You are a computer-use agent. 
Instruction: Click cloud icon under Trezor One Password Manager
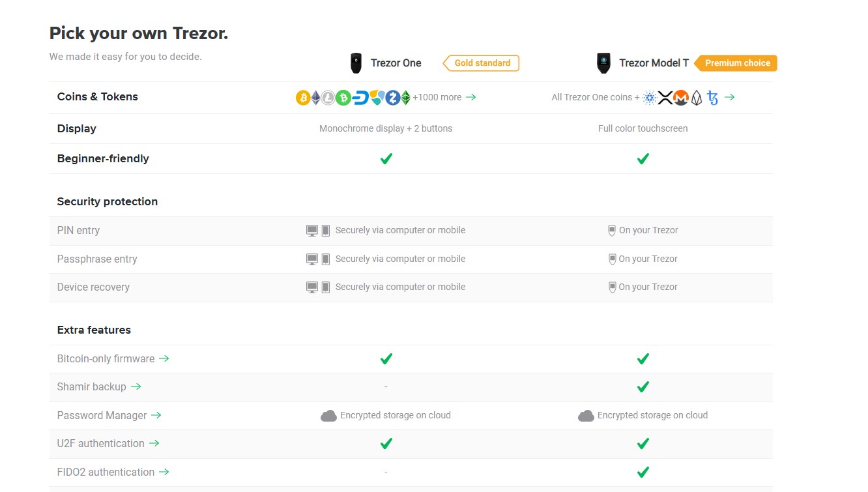[x=328, y=416]
